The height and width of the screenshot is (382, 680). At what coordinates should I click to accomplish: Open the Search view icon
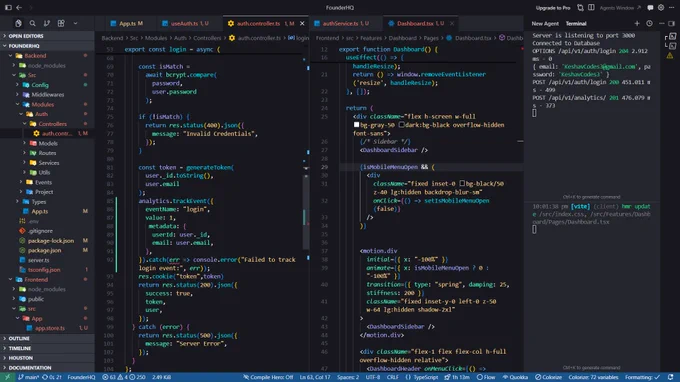[x=33, y=23]
